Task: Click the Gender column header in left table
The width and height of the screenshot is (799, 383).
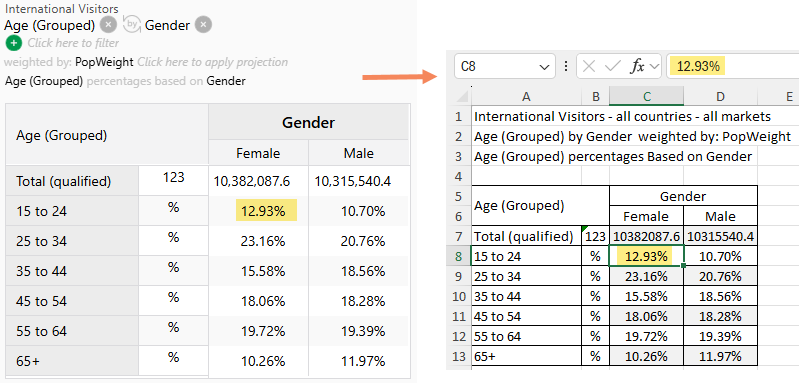Action: [309, 122]
